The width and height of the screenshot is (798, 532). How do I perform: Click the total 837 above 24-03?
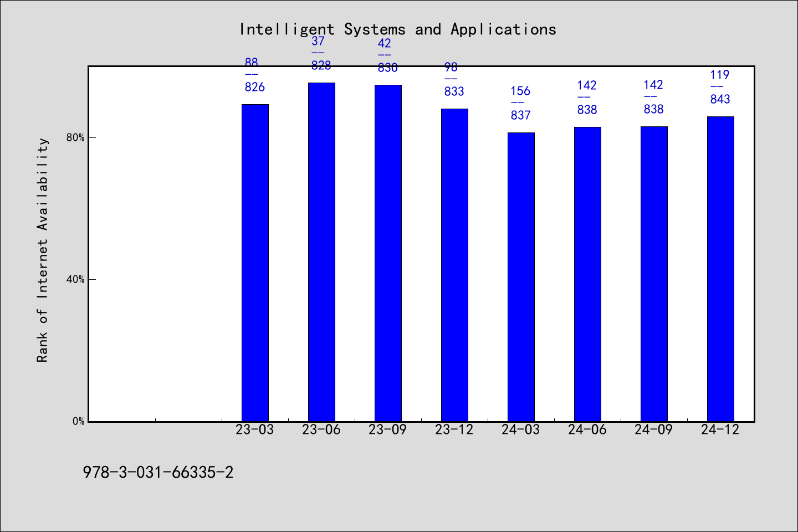coord(521,115)
